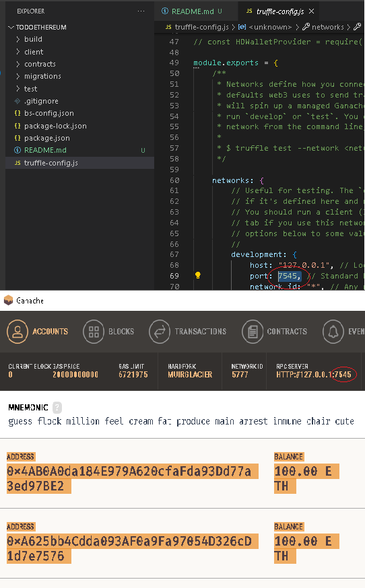The width and height of the screenshot is (365, 588).
Task: Click the first account's 100.00 ETH balance
Action: 306,478
